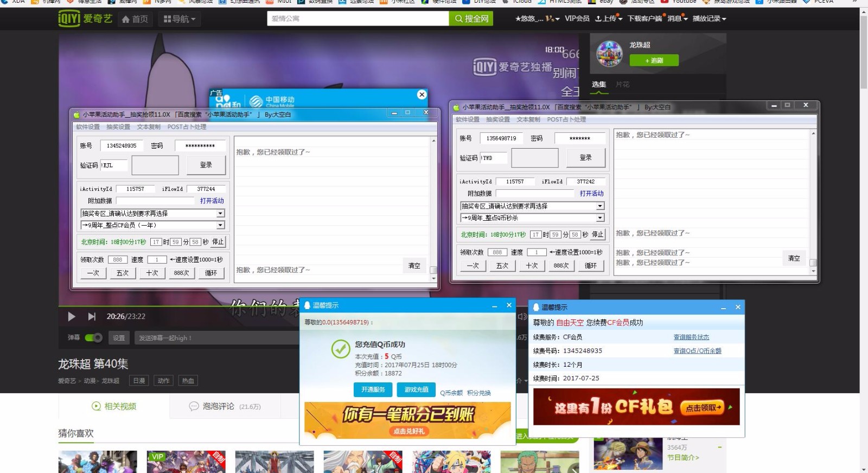Minimize the CF会员 温馨提示 popup
868x473 pixels.
(x=723, y=308)
